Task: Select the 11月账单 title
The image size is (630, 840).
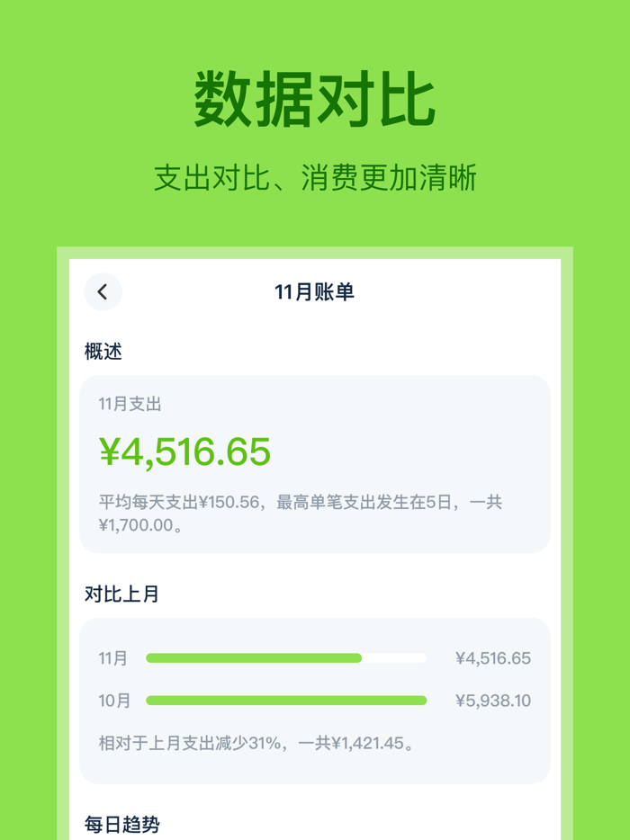Action: tap(314, 290)
